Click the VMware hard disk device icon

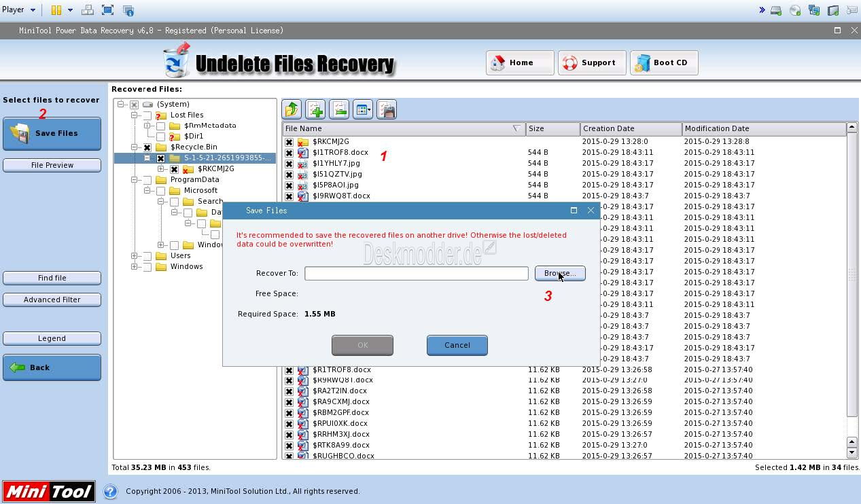click(776, 10)
